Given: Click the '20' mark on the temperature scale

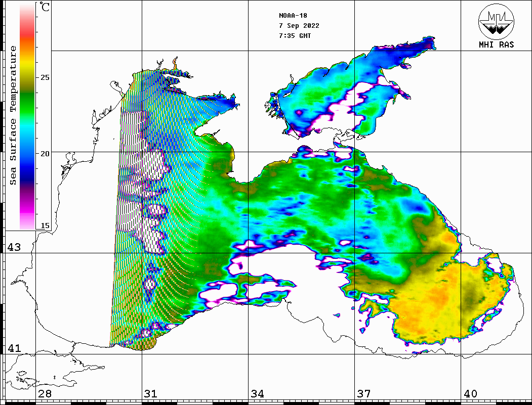Looking at the screenshot, I should point(45,154).
